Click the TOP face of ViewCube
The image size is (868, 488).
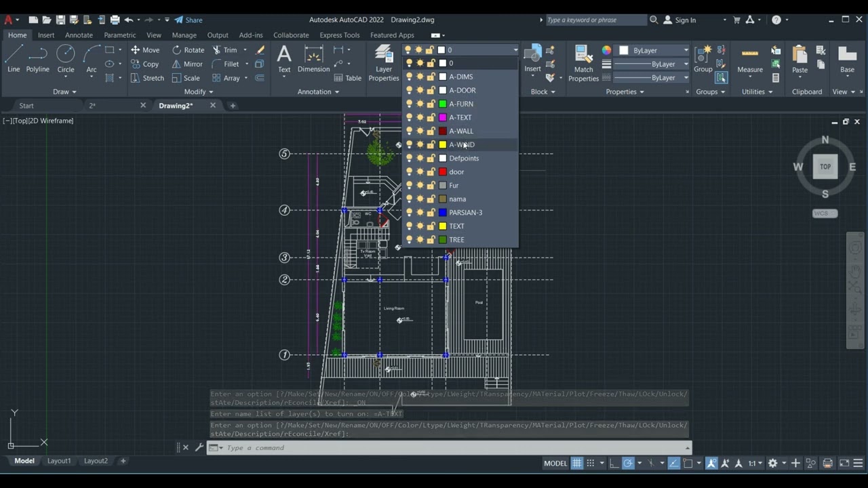click(x=825, y=167)
